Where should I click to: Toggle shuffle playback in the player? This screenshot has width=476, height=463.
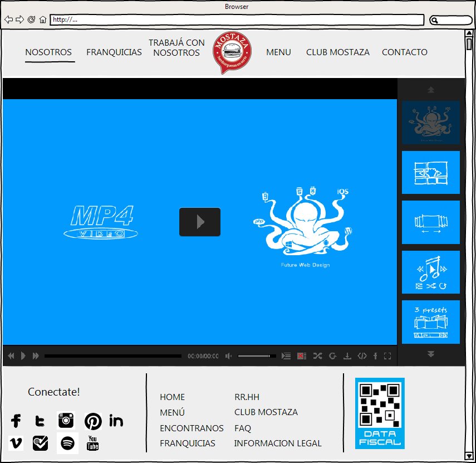317,356
